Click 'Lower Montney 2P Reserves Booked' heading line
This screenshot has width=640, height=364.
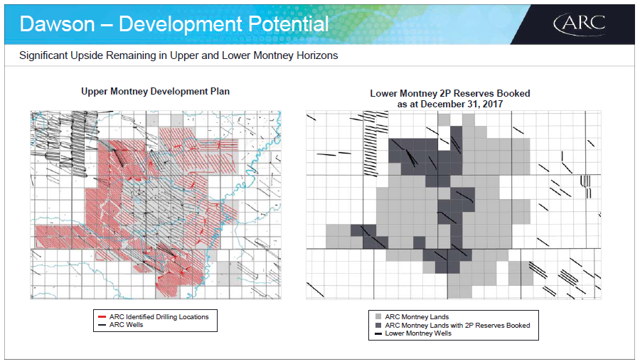pyautogui.click(x=450, y=93)
